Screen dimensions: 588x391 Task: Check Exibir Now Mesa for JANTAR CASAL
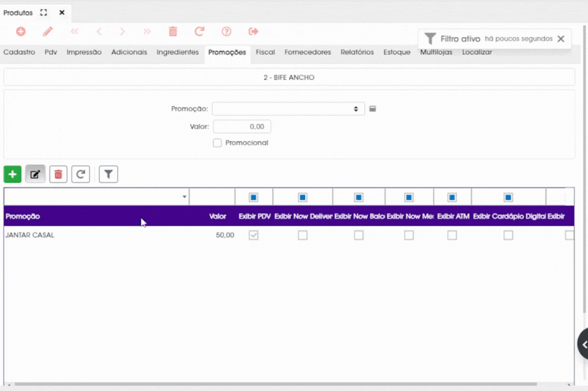tap(408, 235)
